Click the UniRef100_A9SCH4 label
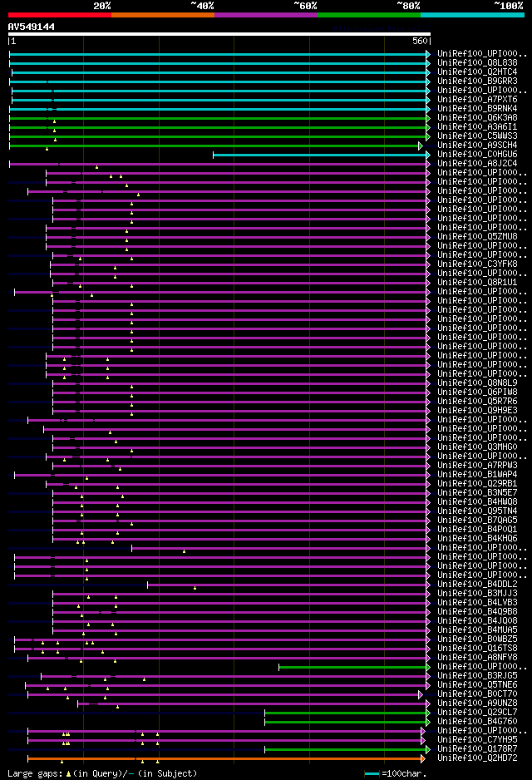 [477, 146]
